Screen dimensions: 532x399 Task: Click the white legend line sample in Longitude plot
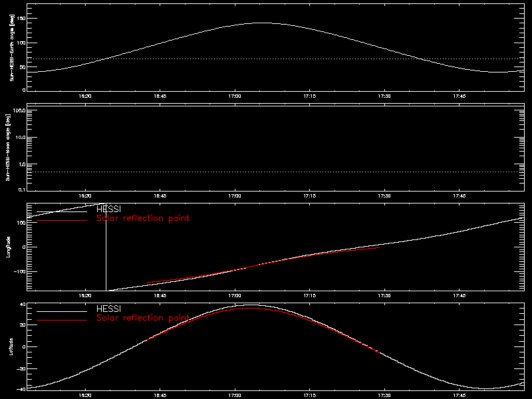(x=62, y=211)
